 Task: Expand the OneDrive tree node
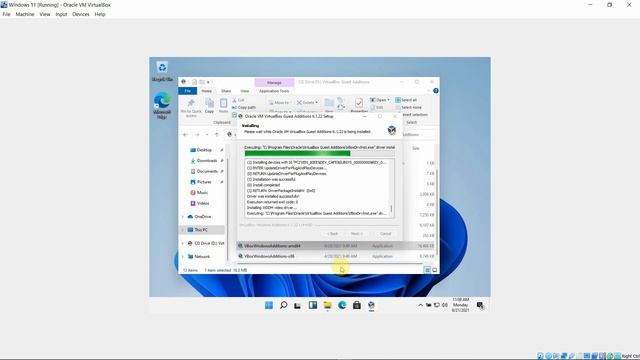tap(182, 217)
